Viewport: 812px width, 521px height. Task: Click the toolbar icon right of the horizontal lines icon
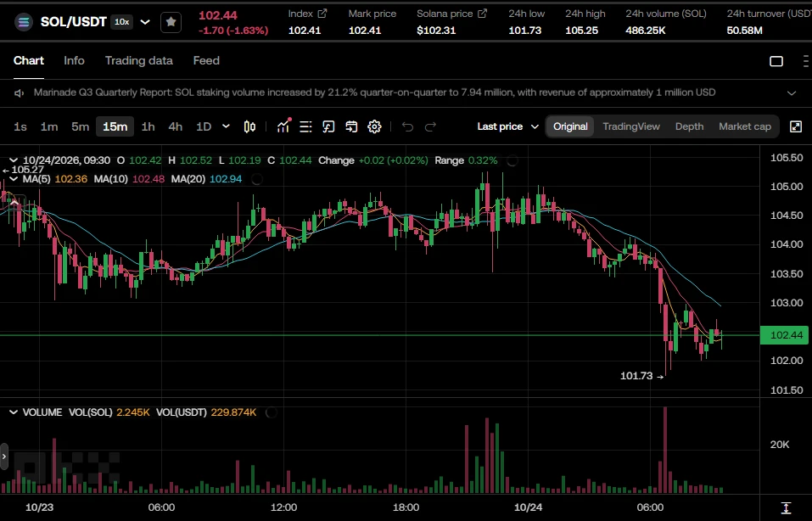tap(328, 127)
